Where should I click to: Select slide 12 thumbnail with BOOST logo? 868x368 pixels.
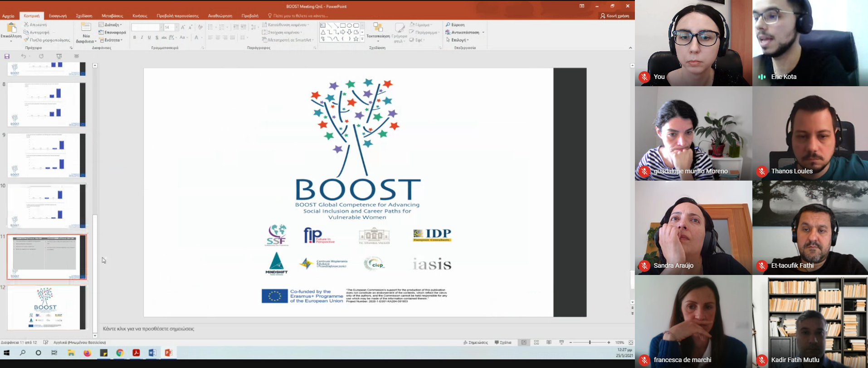pyautogui.click(x=46, y=308)
